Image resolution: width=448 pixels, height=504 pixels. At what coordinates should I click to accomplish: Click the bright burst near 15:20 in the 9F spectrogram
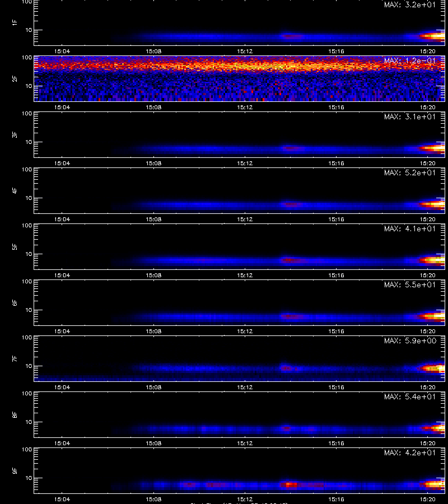click(x=434, y=485)
